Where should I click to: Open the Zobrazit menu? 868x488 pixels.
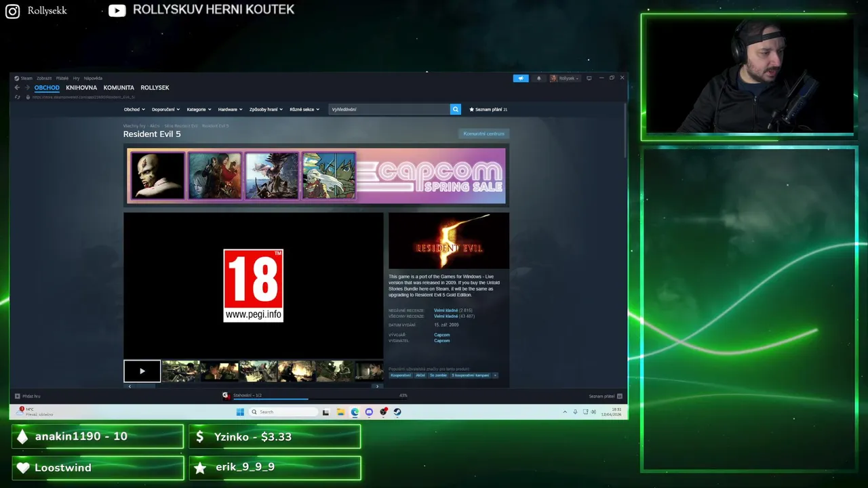click(x=44, y=78)
